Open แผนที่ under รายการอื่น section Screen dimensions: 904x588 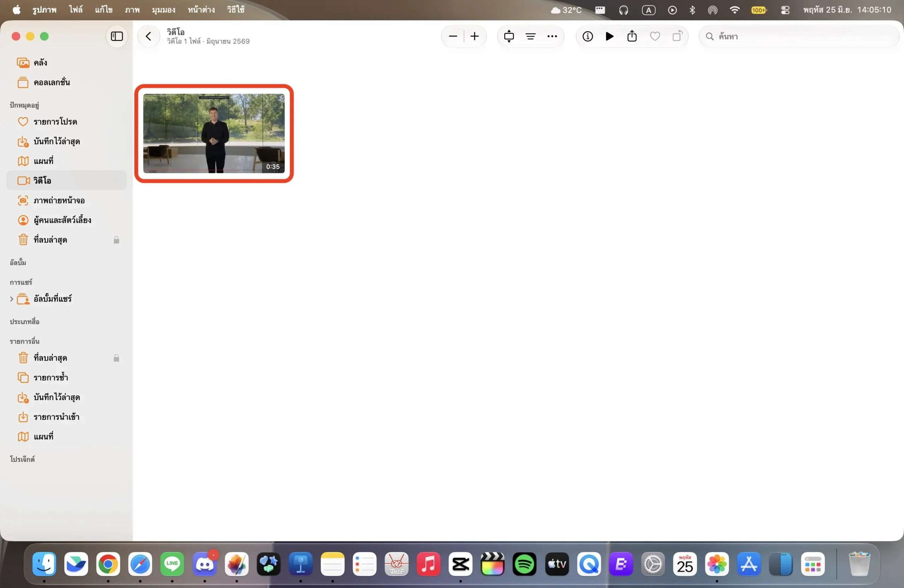[x=66, y=437]
